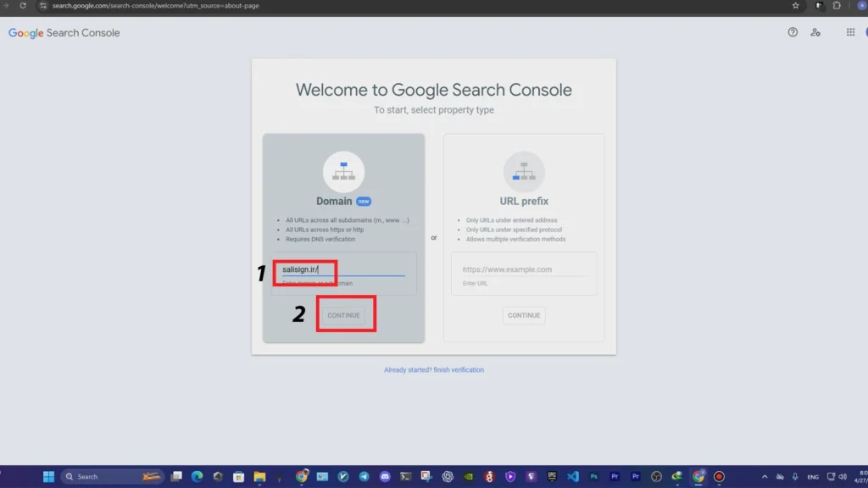868x488 pixels.
Task: Open the Google apps grid
Action: (x=850, y=33)
